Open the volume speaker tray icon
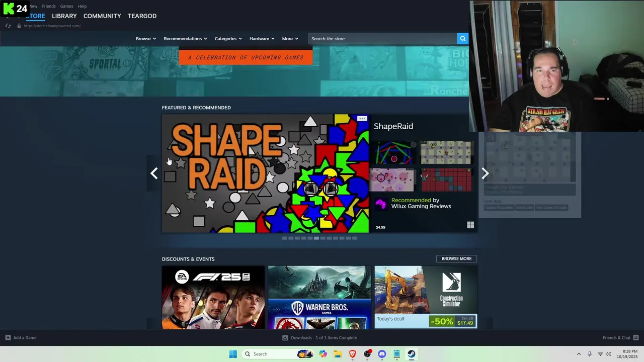Viewport: 644px width, 362px height. click(608, 354)
